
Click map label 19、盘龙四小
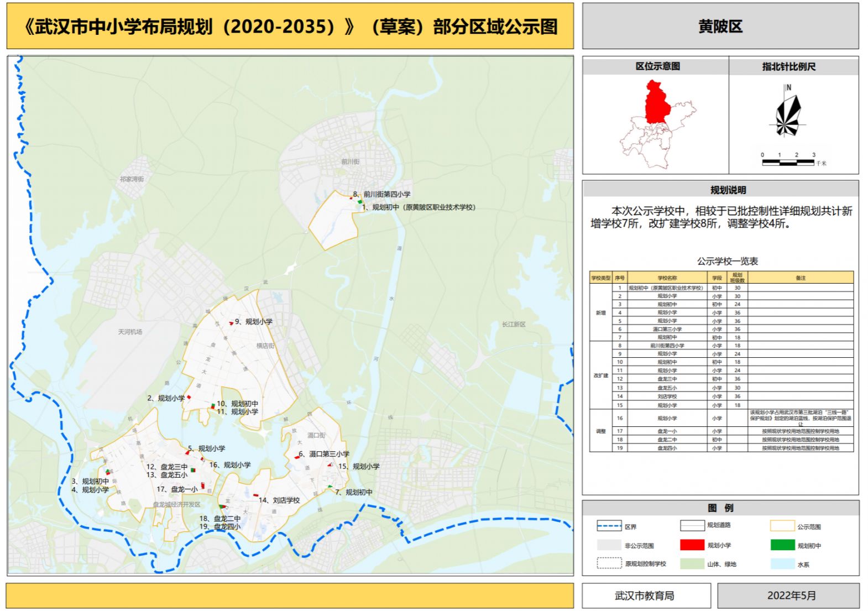point(220,526)
